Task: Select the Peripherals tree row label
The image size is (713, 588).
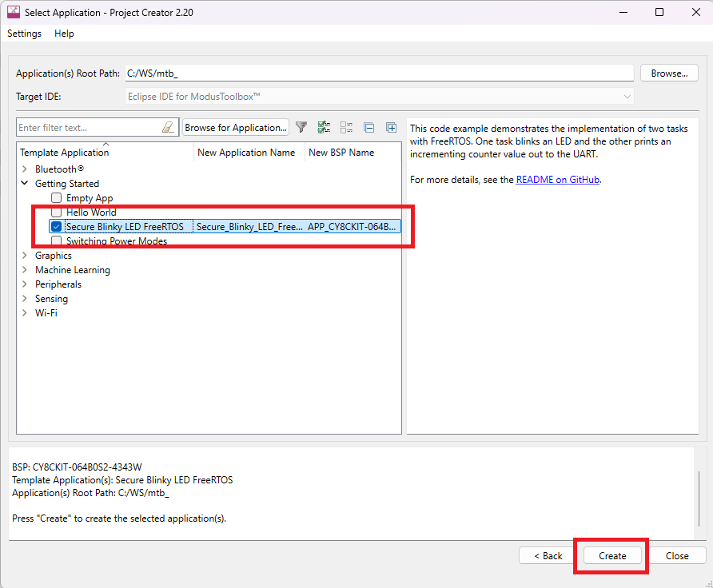Action: tap(58, 284)
